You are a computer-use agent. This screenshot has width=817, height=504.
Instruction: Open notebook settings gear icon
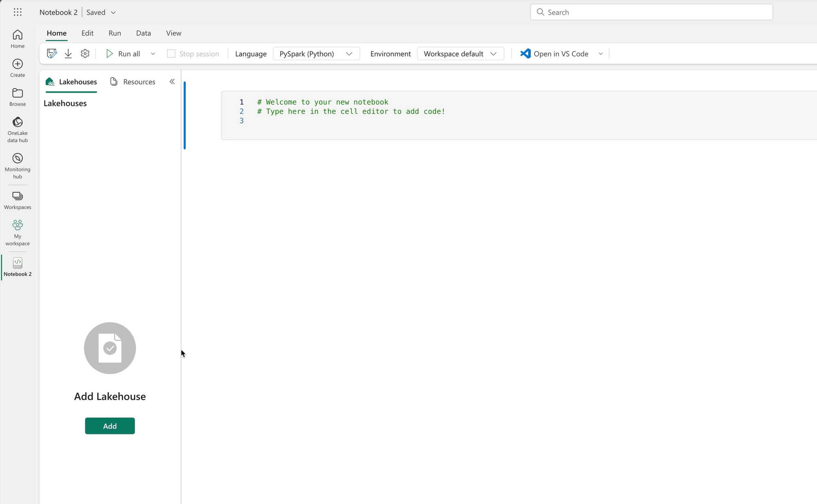pyautogui.click(x=85, y=54)
